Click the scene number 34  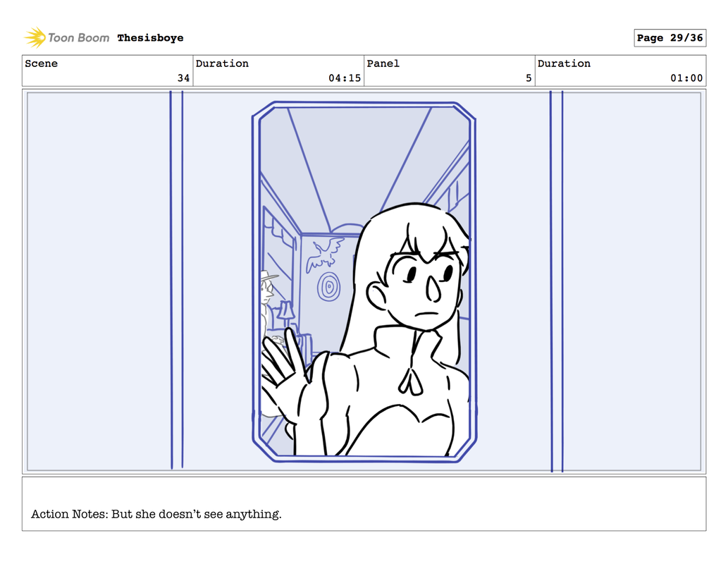pos(183,78)
